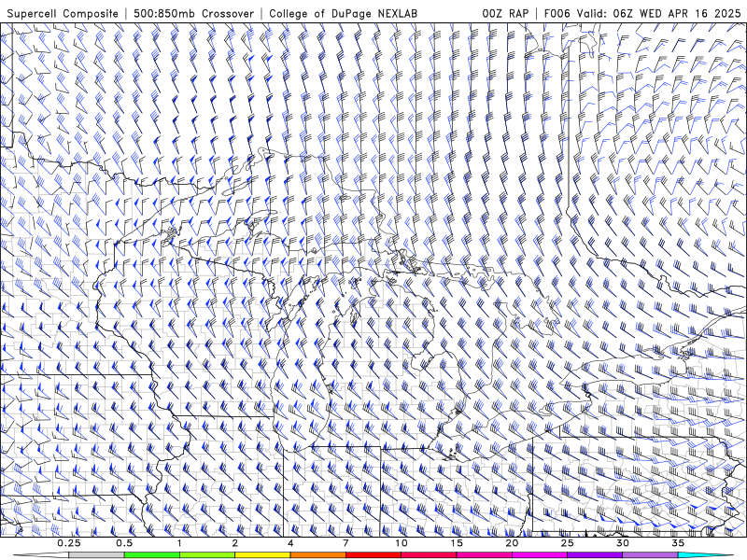747x560 pixels.
Task: Click the gray color bar segment
Action: click(97, 555)
